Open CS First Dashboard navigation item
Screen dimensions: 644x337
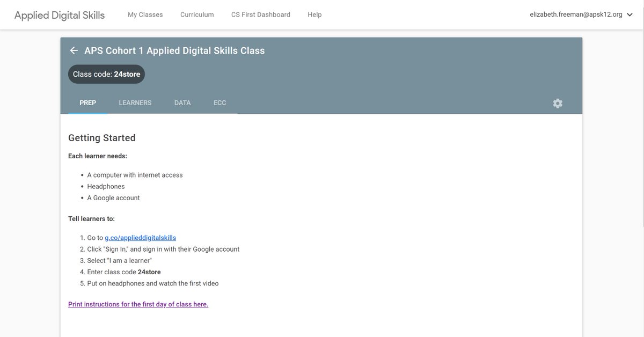pos(261,14)
